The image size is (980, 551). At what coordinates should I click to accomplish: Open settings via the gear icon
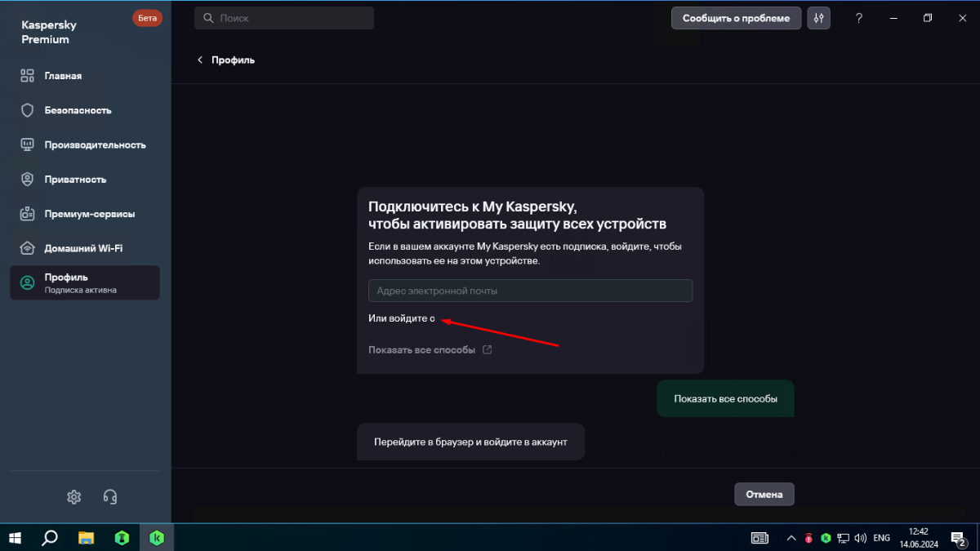tap(74, 496)
